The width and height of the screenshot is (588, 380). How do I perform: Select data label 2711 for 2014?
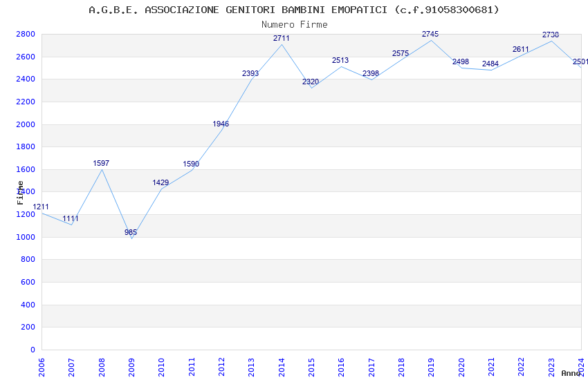click(282, 38)
